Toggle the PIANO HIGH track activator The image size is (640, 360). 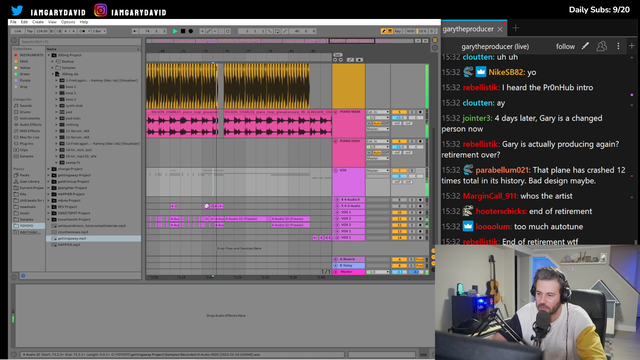pos(399,141)
